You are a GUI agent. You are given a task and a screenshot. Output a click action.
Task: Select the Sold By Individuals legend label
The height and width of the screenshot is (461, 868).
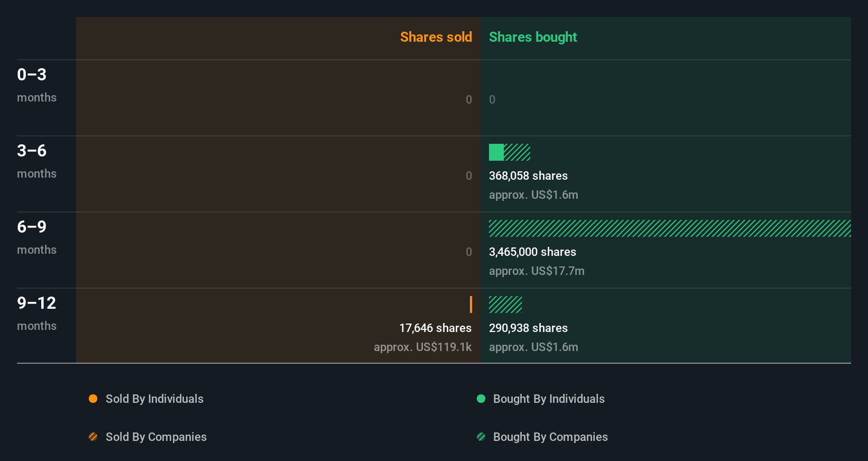click(154, 399)
